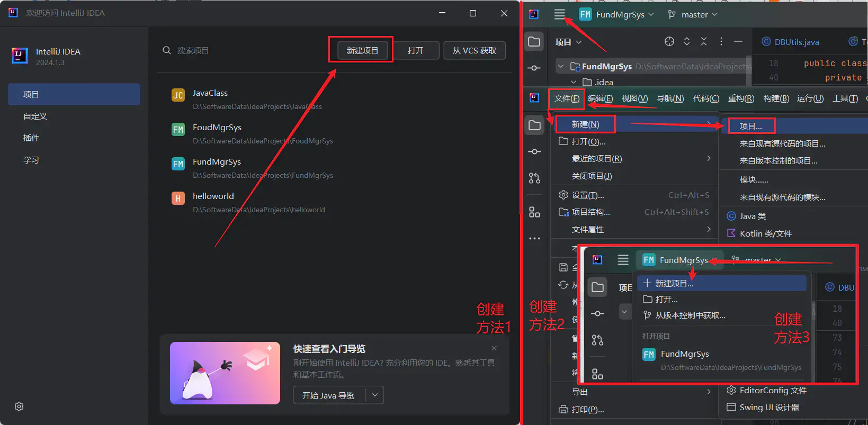The height and width of the screenshot is (425, 868).
Task: Open the 代码(C) menu
Action: [706, 98]
